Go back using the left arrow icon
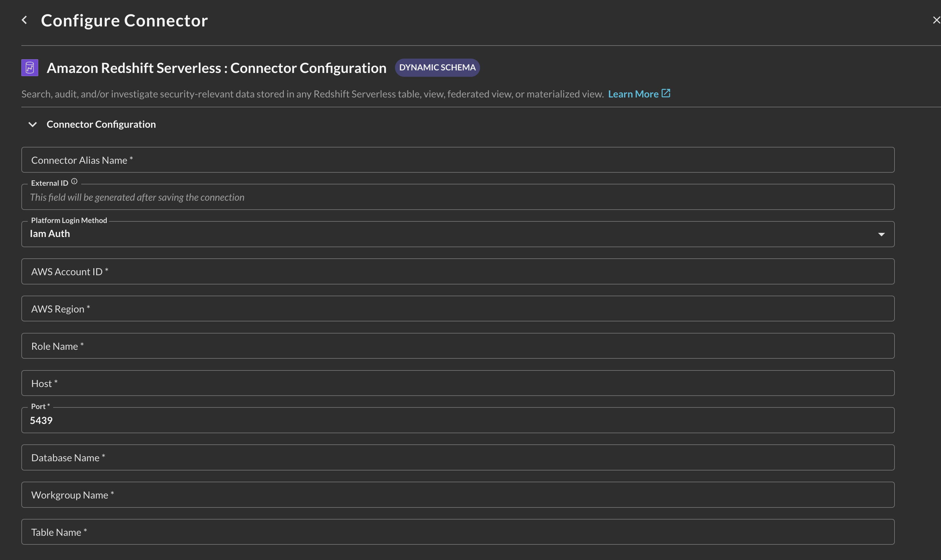Image resolution: width=941 pixels, height=560 pixels. click(25, 20)
